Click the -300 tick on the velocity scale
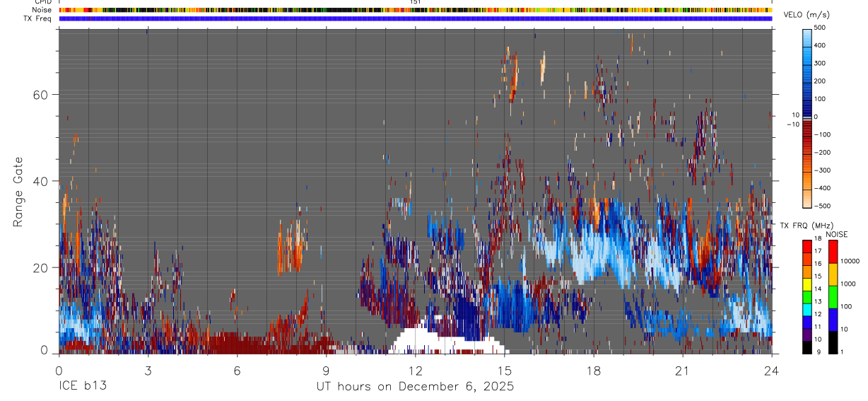Image resolution: width=868 pixels, height=401 pixels. pyautogui.click(x=823, y=170)
